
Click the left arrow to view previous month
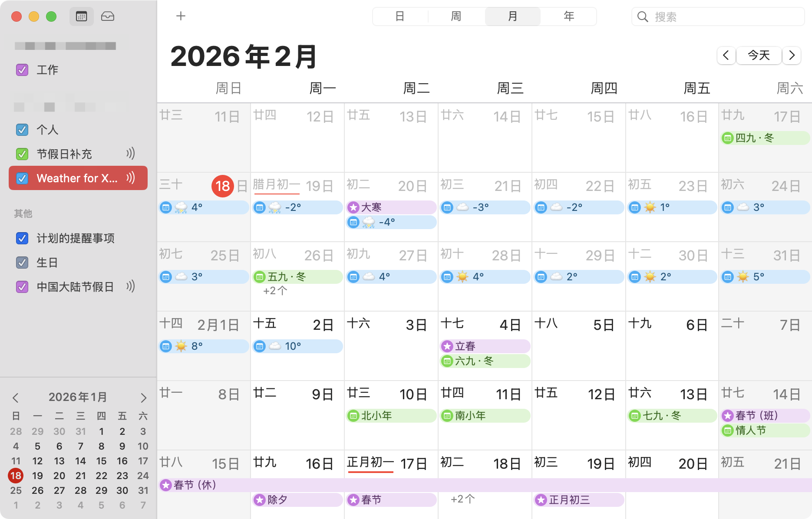726,56
